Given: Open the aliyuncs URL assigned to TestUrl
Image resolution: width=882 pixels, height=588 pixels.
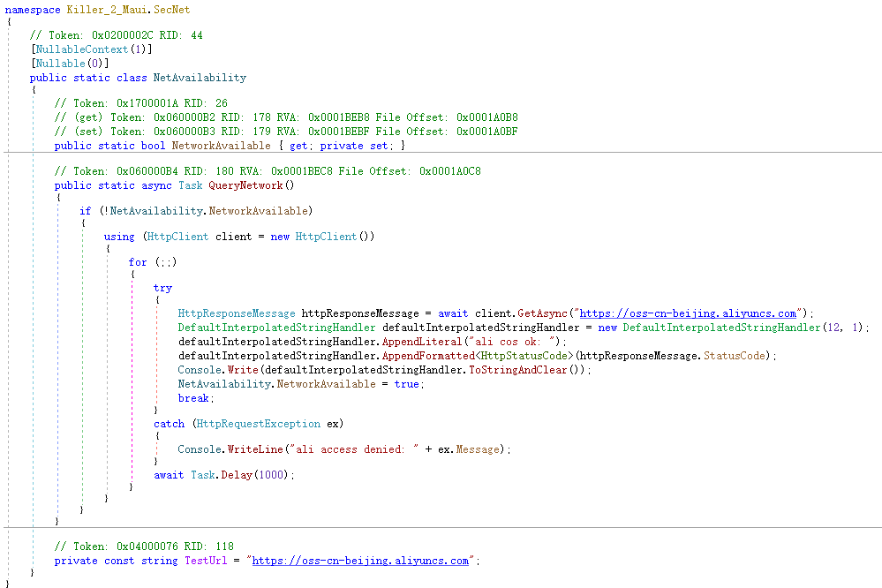Looking at the screenshot, I should pos(360,561).
